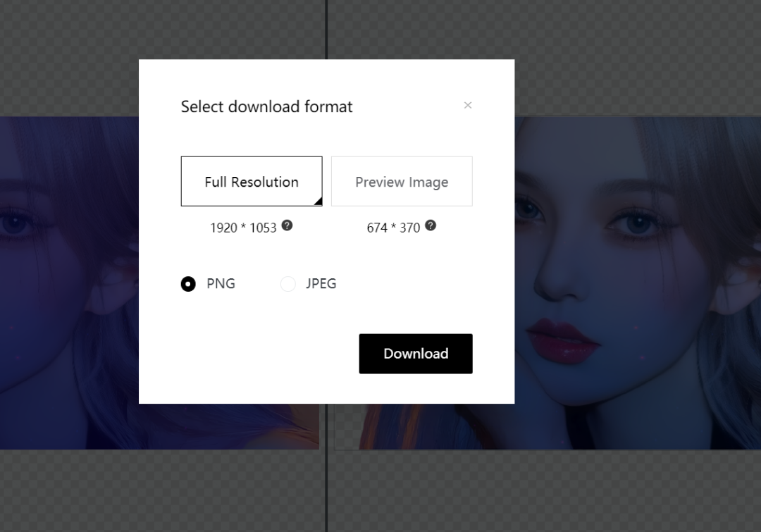The image size is (761, 532).
Task: Click the "Select download format" title
Action: click(266, 106)
